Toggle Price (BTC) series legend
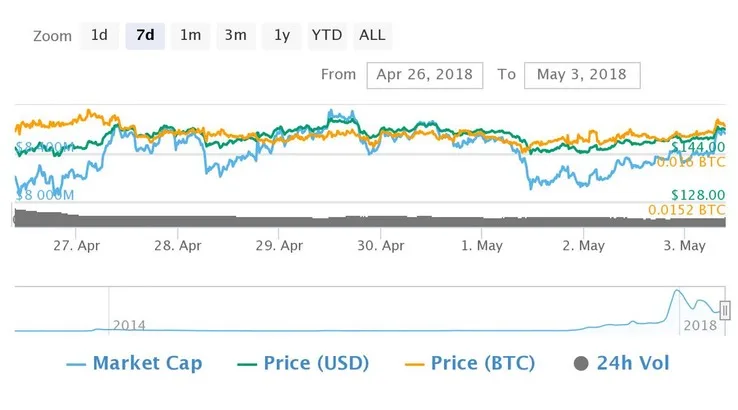This screenshot has height=410, width=738. tap(482, 362)
